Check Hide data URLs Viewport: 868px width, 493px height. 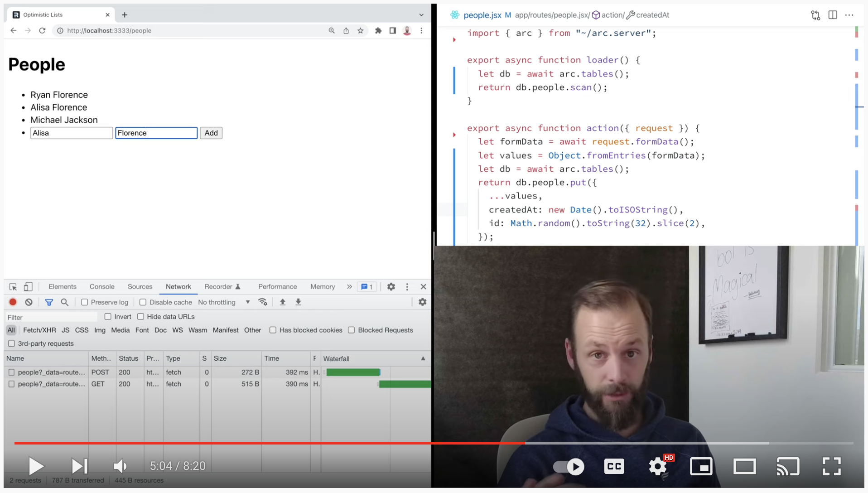(141, 317)
